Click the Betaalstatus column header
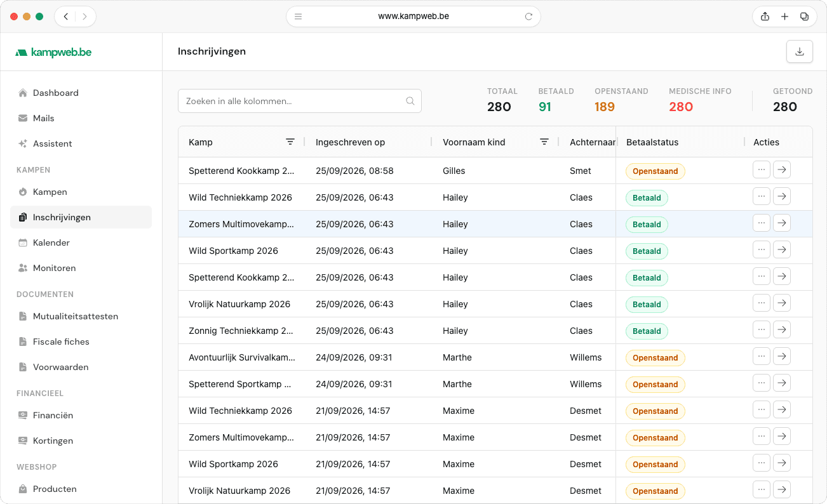 click(652, 142)
